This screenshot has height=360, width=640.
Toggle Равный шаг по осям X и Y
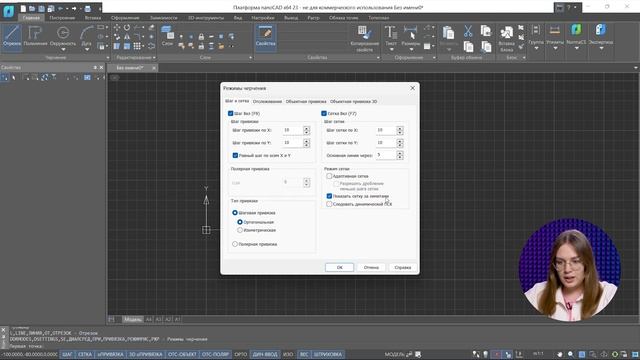(235, 156)
